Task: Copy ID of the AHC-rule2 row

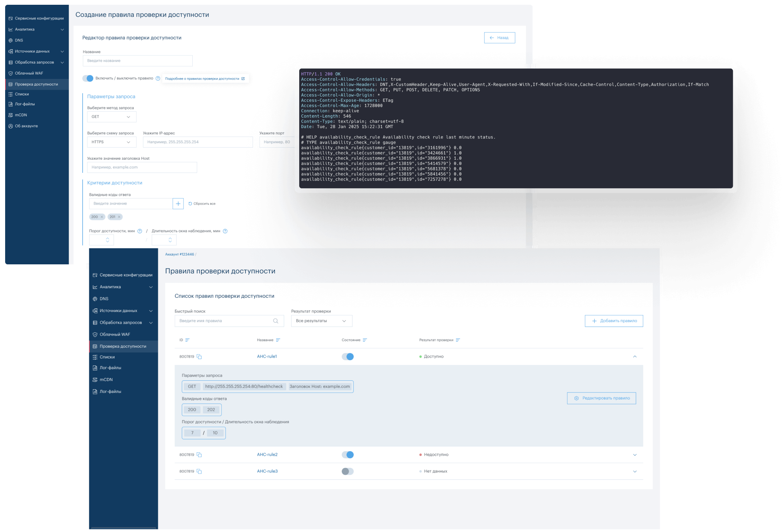Action: coord(199,455)
